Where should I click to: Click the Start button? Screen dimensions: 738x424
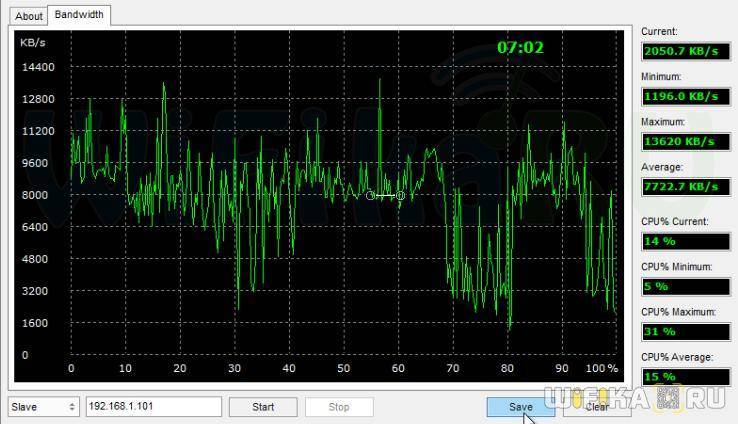point(263,407)
